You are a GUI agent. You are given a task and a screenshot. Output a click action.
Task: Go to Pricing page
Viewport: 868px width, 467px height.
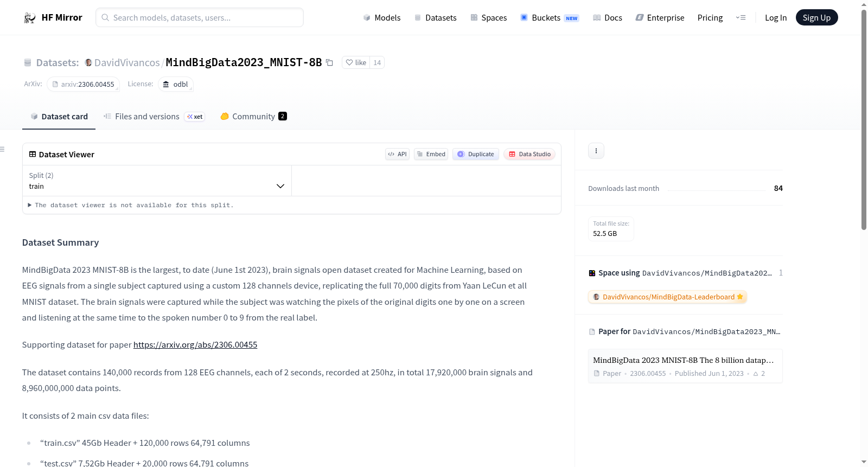tap(710, 18)
